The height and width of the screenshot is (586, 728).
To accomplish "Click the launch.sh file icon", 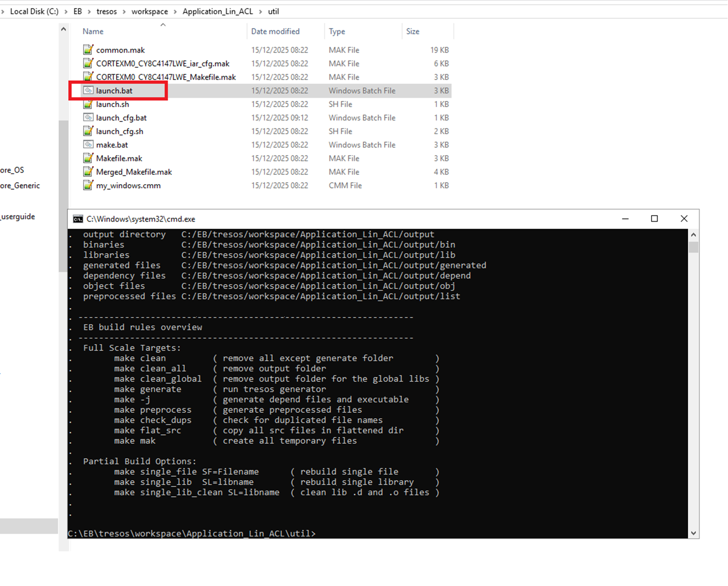I will coord(88,104).
